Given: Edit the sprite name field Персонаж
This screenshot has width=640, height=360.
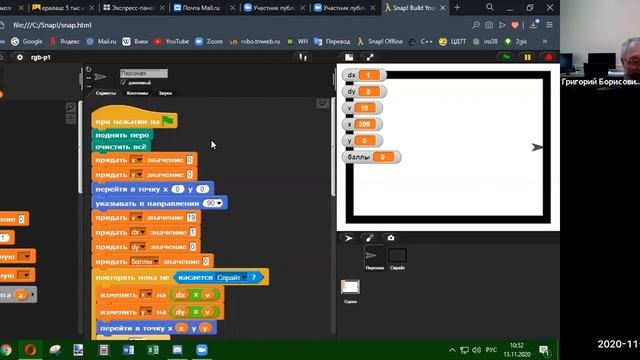Looking at the screenshot, I should (x=144, y=73).
